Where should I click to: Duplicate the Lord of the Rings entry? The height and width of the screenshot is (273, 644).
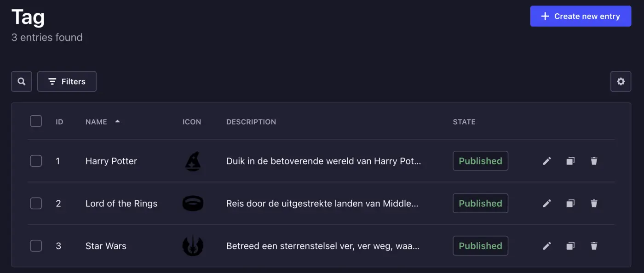click(570, 203)
